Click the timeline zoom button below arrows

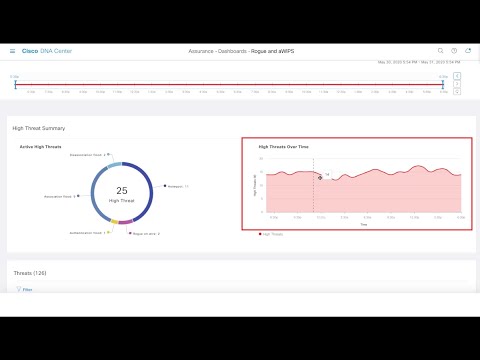pyautogui.click(x=457, y=91)
